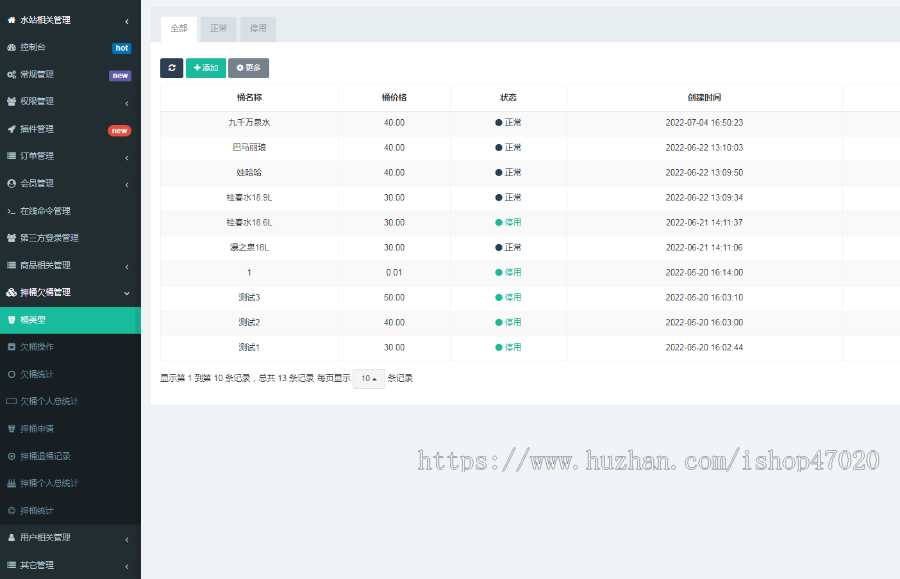Click the user circle icon beside 会员管理
The height and width of the screenshot is (579, 900).
tap(11, 184)
